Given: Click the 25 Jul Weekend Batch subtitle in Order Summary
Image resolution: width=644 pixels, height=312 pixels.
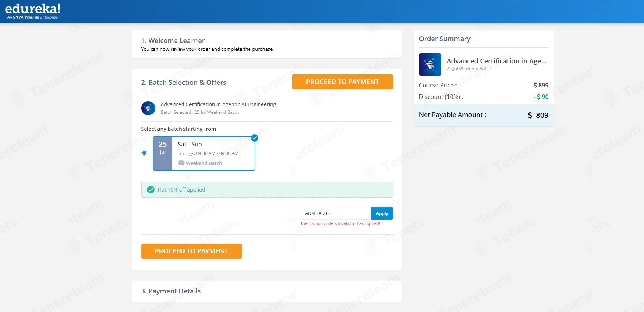Looking at the screenshot, I should pyautogui.click(x=469, y=69).
